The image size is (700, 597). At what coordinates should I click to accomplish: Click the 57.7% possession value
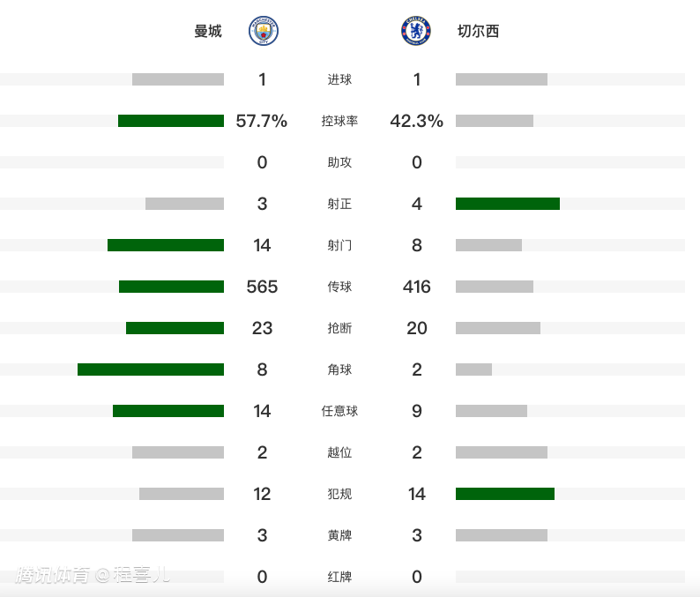(262, 121)
